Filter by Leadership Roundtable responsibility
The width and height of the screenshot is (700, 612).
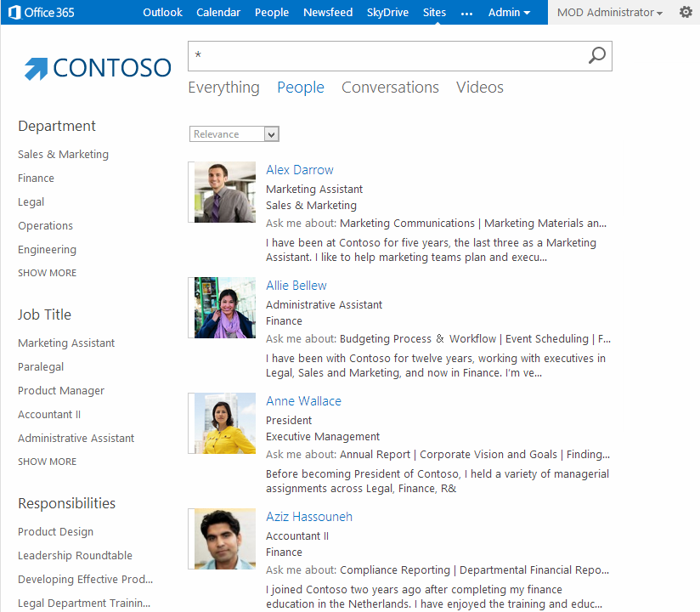coord(75,555)
